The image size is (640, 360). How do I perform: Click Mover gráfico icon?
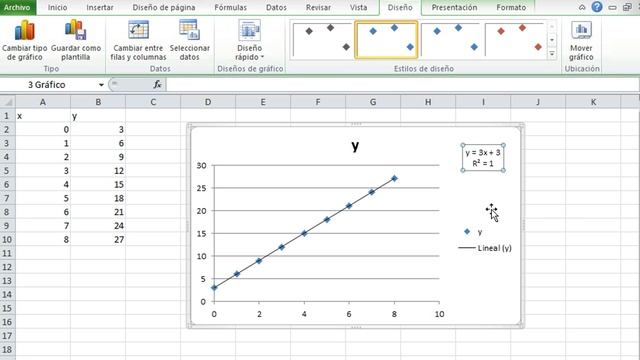click(x=581, y=30)
